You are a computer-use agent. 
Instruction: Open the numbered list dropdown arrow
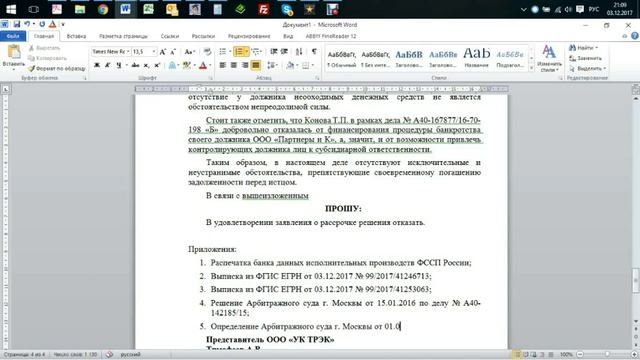tap(247, 51)
